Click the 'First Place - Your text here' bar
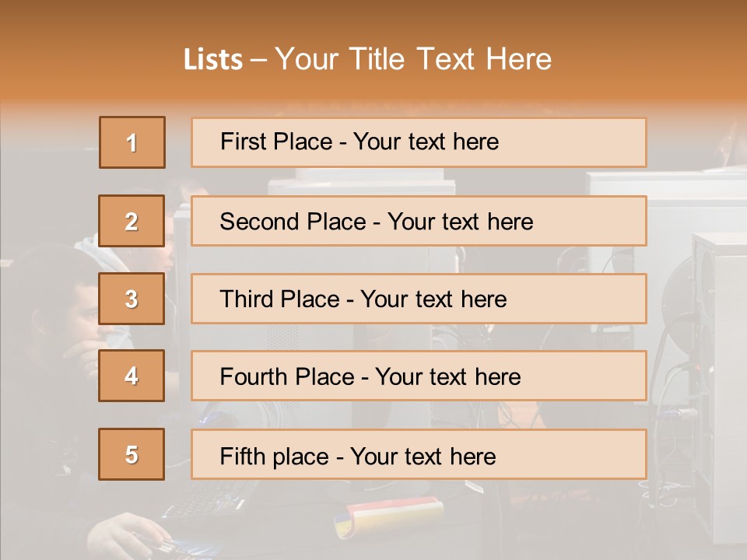747x560 pixels. click(x=419, y=142)
